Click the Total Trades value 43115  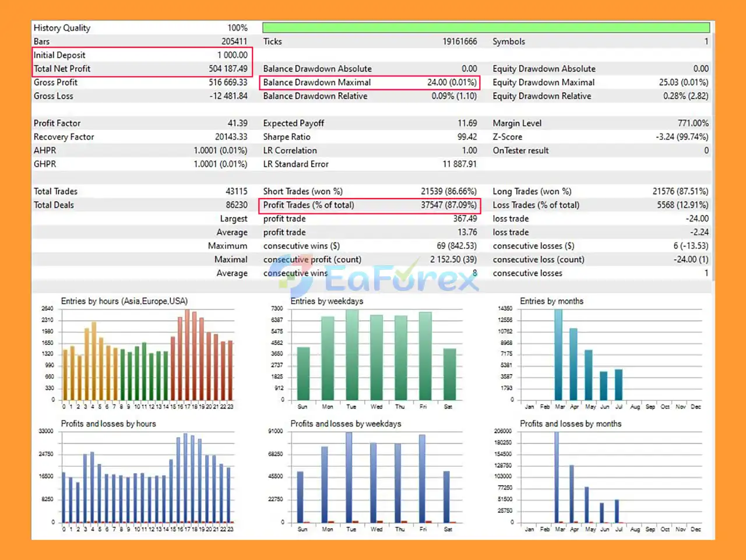[236, 191]
